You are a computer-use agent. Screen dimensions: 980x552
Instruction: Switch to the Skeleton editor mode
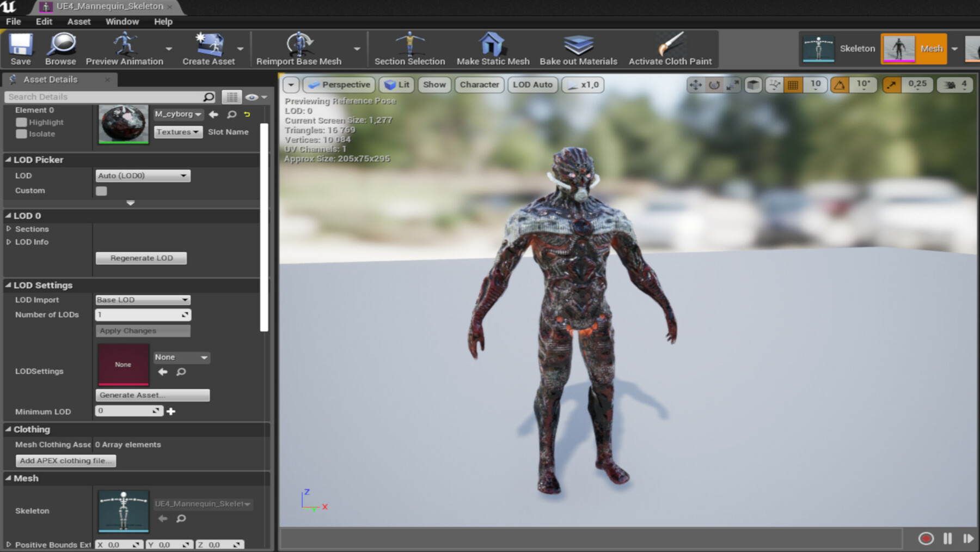click(x=838, y=48)
